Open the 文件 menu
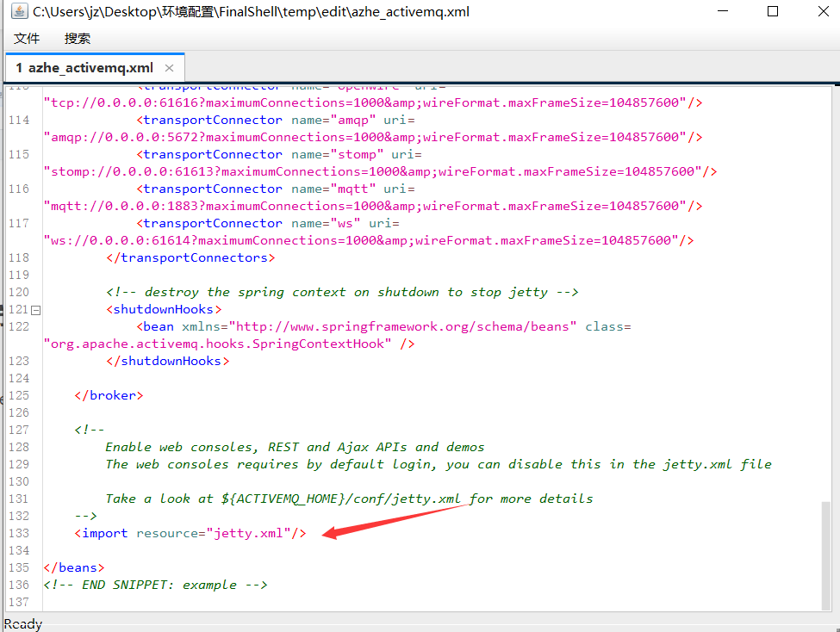840x632 pixels. tap(26, 38)
